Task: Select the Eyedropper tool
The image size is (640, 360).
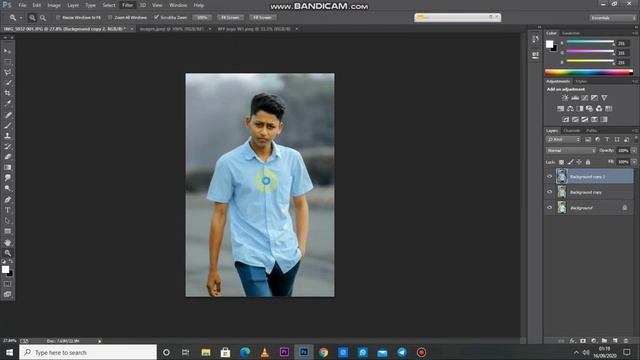Action: [x=7, y=104]
